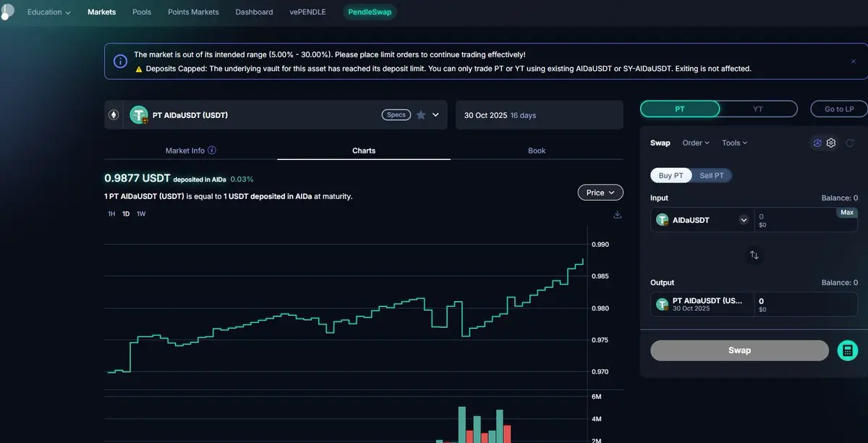Click the Max button
Image resolution: width=868 pixels, height=443 pixels.
click(x=847, y=212)
